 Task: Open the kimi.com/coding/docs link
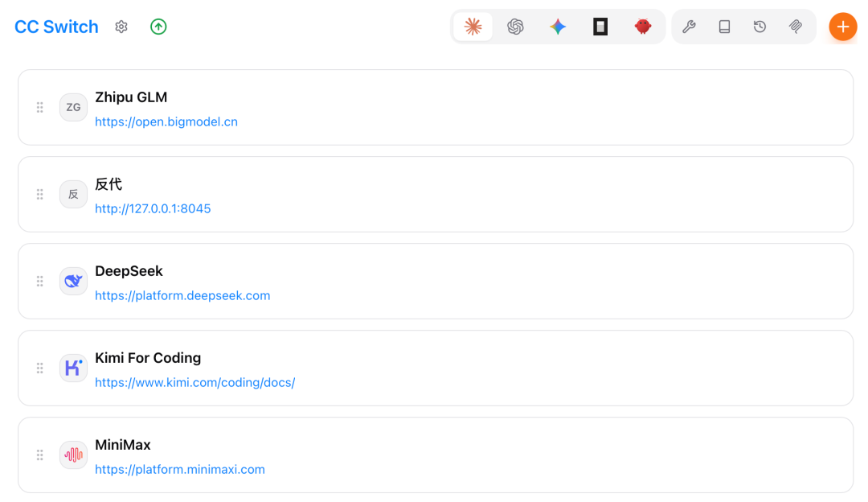click(194, 383)
